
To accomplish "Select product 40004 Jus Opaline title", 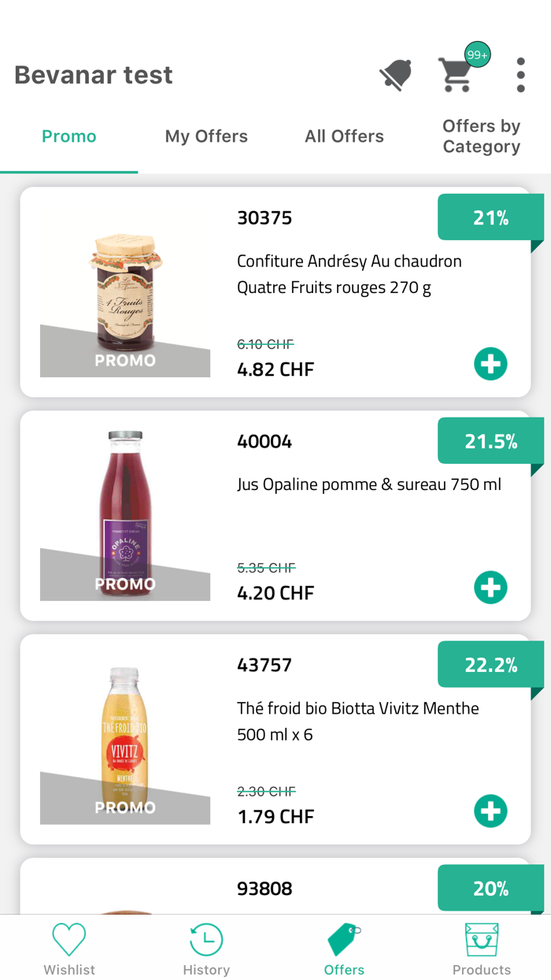I will tap(369, 484).
